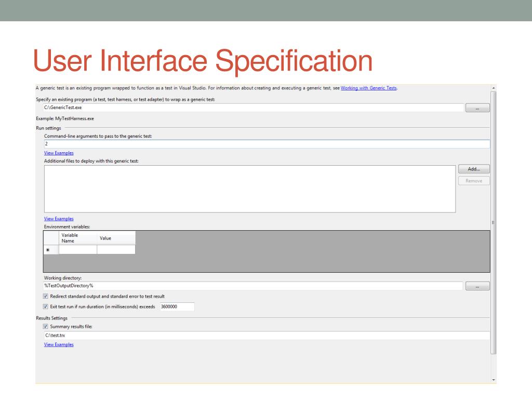This screenshot has width=532, height=399.
Task: Browse for the working directory
Action: pyautogui.click(x=477, y=286)
